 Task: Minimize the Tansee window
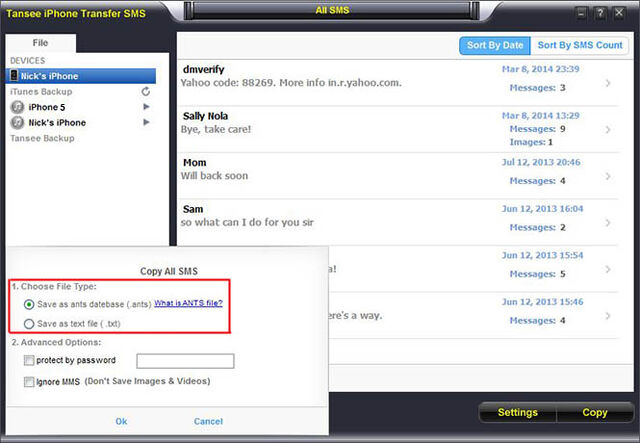point(582,13)
